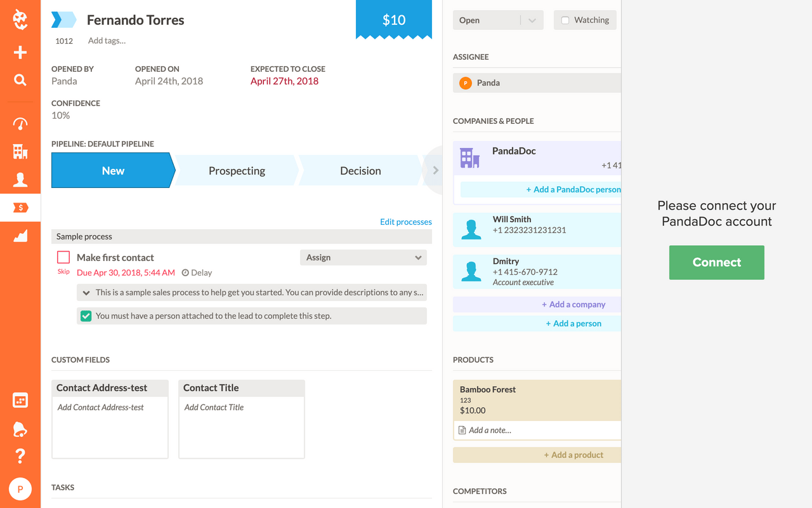Open the reports chart icon in sidebar

[x=20, y=236]
